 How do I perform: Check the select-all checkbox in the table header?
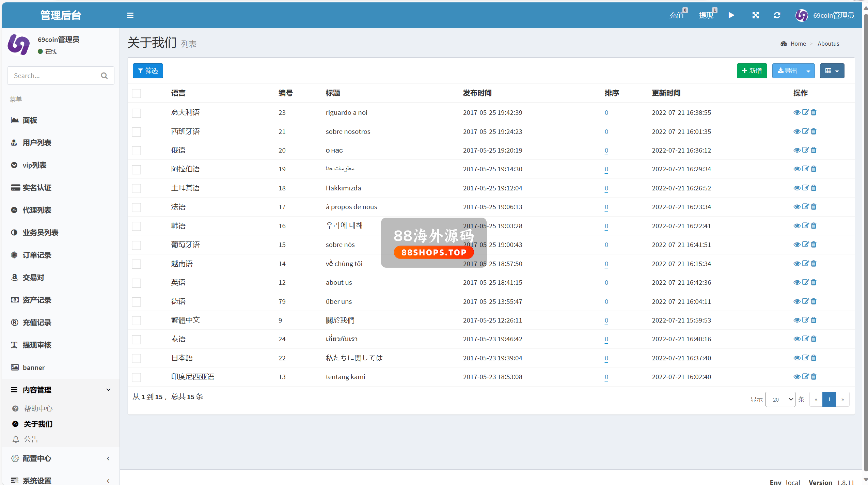136,93
